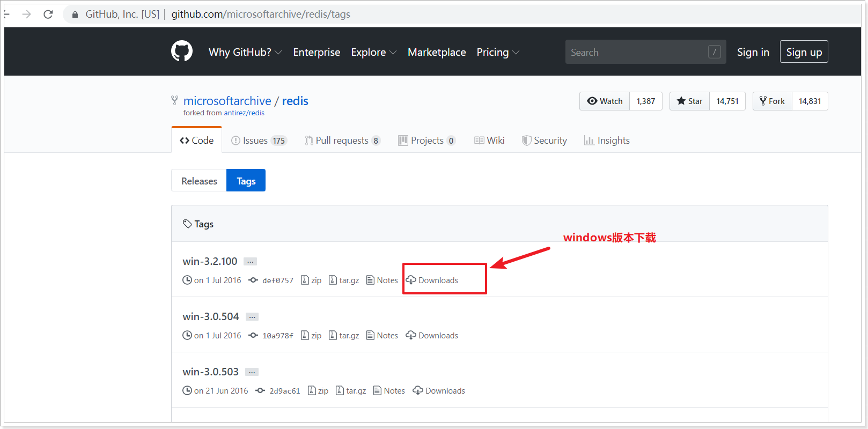Open the Insights tab

(607, 140)
